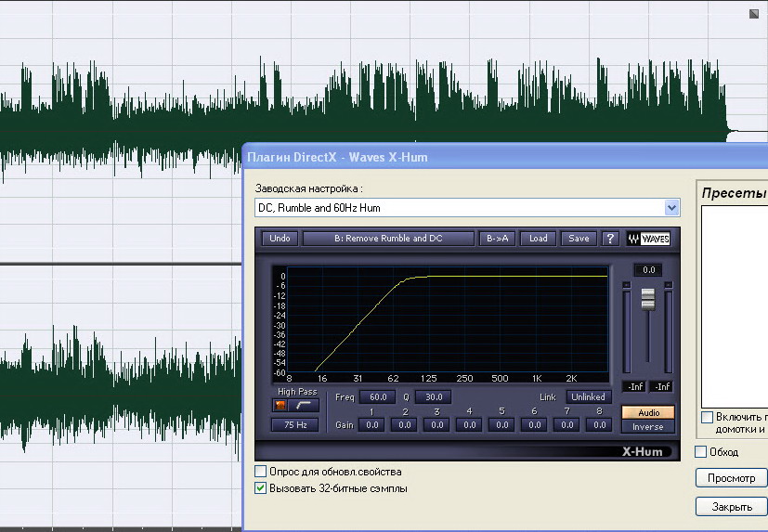Toggle the High Pass filter on/off button
Image resolution: width=768 pixels, height=532 pixels.
tap(280, 406)
